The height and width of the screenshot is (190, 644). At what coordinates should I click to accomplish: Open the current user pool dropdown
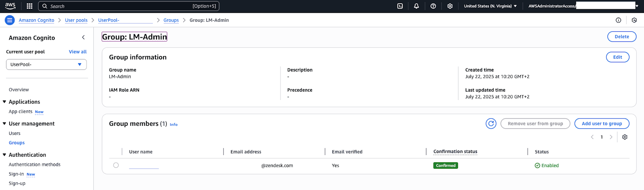point(46,64)
